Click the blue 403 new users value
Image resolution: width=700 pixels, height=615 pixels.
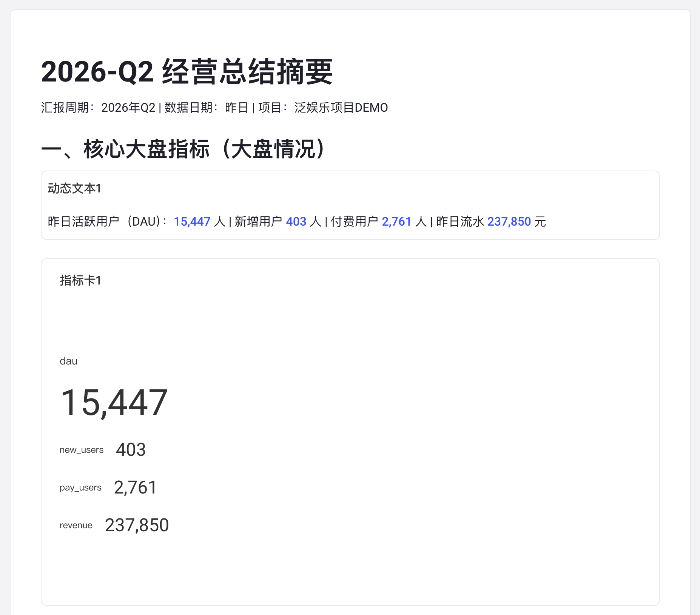pos(296,221)
